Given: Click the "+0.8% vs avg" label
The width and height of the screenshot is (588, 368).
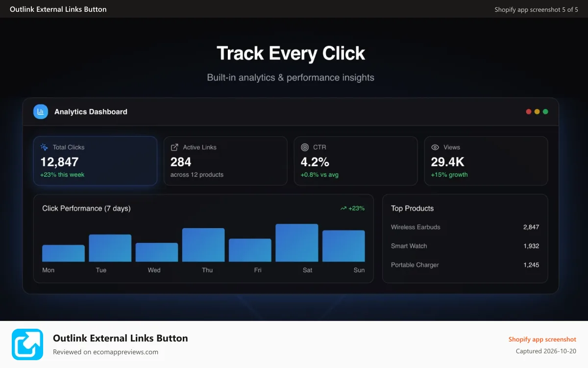Looking at the screenshot, I should [x=319, y=175].
